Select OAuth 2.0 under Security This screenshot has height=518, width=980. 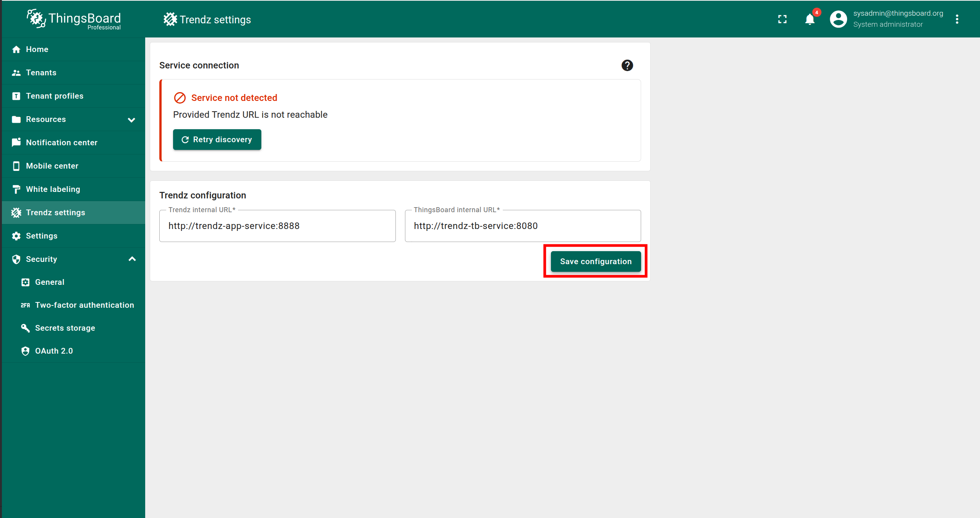click(54, 351)
